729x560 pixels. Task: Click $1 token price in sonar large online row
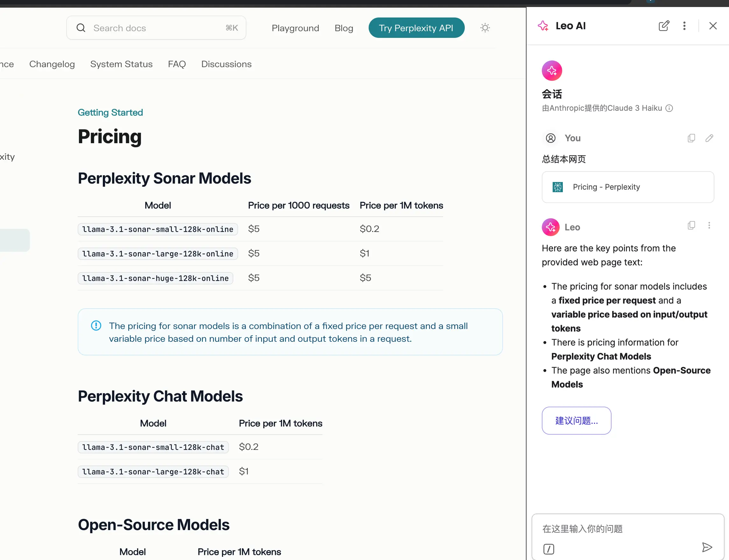click(364, 253)
